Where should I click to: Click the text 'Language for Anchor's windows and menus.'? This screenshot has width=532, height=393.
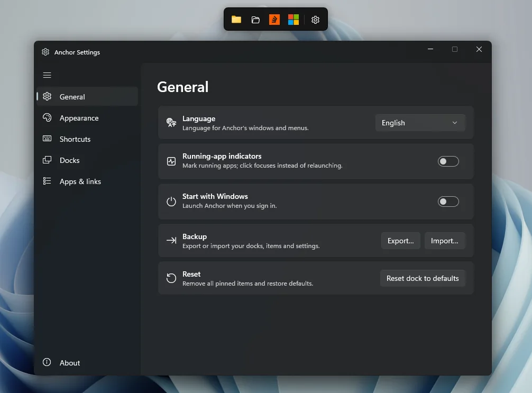246,128
